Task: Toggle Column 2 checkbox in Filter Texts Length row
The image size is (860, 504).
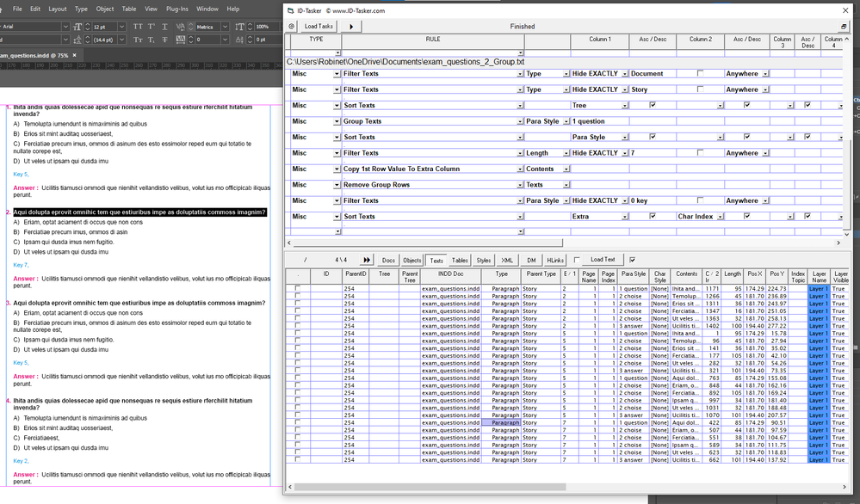Action: click(700, 152)
